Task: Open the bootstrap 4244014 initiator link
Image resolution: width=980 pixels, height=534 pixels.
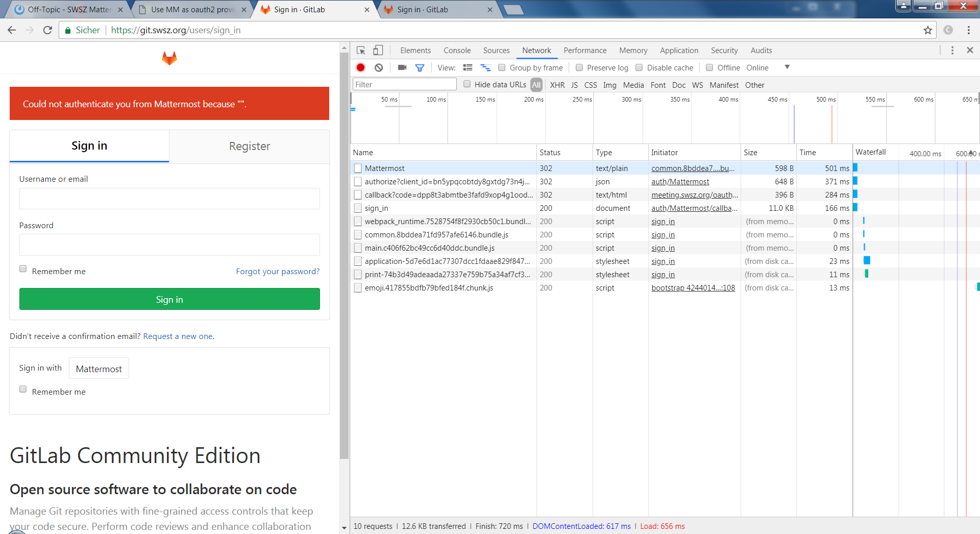Action: pos(693,287)
